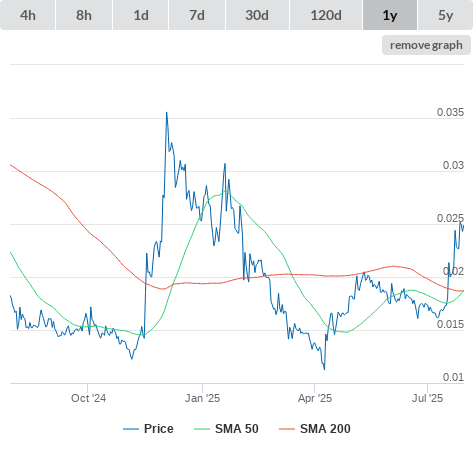Screen dimensions: 474x455
Task: Switch chart range to 4h
Action: pyautogui.click(x=28, y=15)
